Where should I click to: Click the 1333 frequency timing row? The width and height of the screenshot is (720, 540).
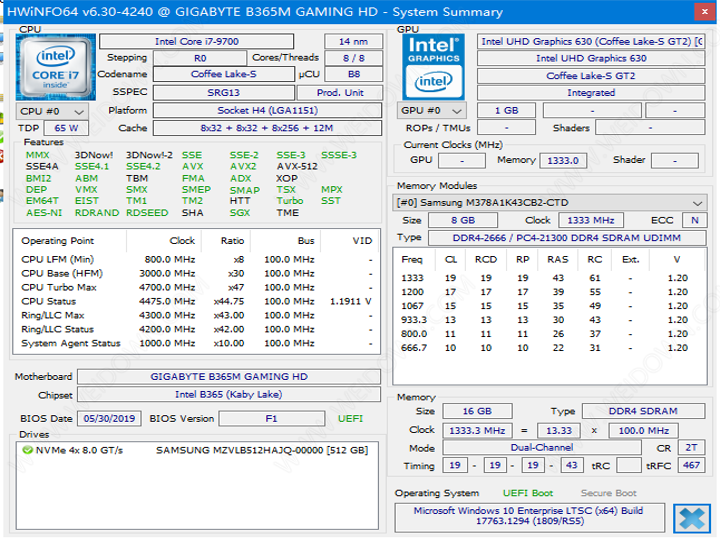(549, 278)
